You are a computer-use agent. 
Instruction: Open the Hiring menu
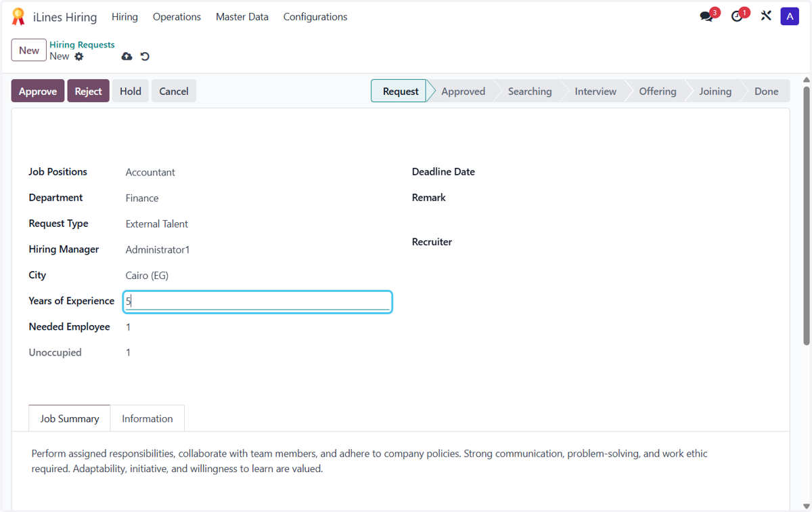tap(125, 17)
